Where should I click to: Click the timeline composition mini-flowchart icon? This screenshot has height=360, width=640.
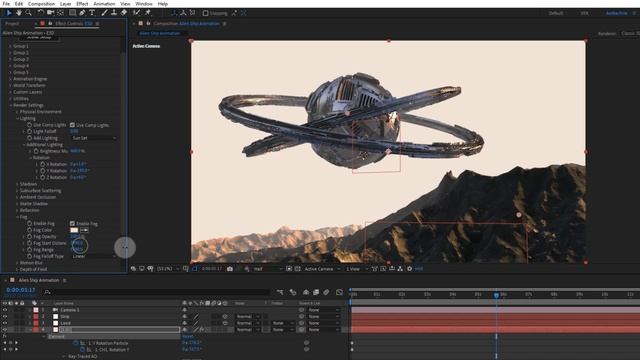pyautogui.click(x=280, y=292)
